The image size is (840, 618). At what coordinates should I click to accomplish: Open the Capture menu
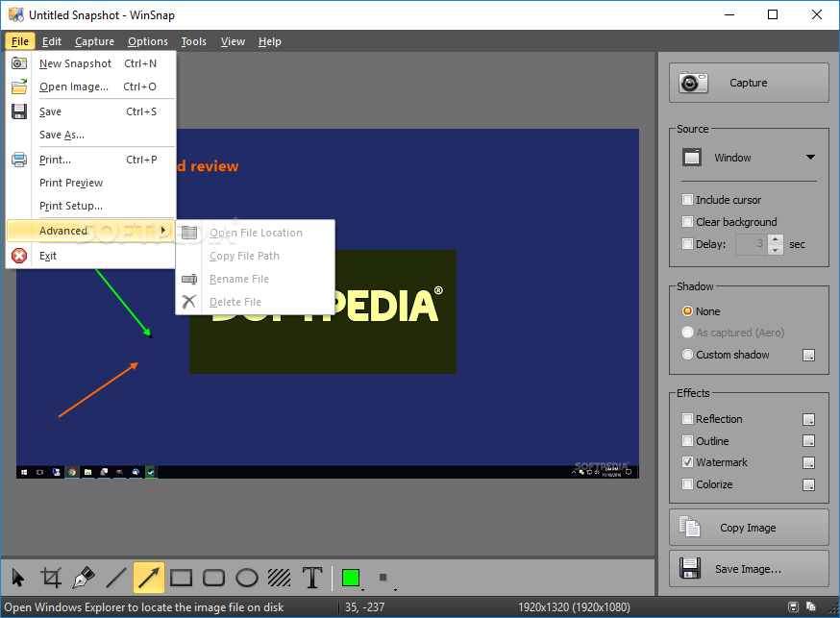pos(94,41)
